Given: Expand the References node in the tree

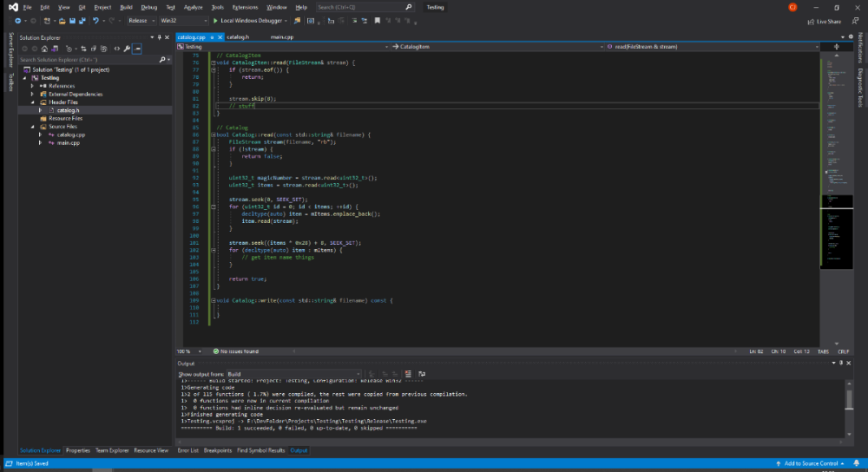Looking at the screenshot, I should click(x=32, y=86).
